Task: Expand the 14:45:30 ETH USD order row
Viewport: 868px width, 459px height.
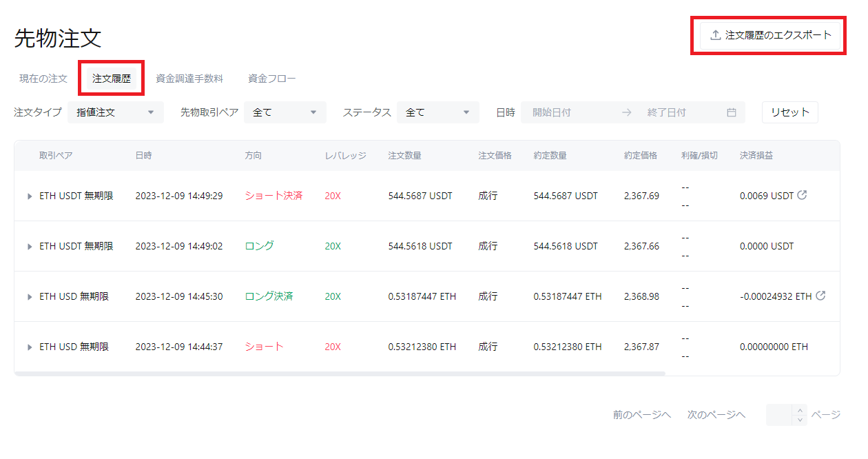Action: click(30, 297)
